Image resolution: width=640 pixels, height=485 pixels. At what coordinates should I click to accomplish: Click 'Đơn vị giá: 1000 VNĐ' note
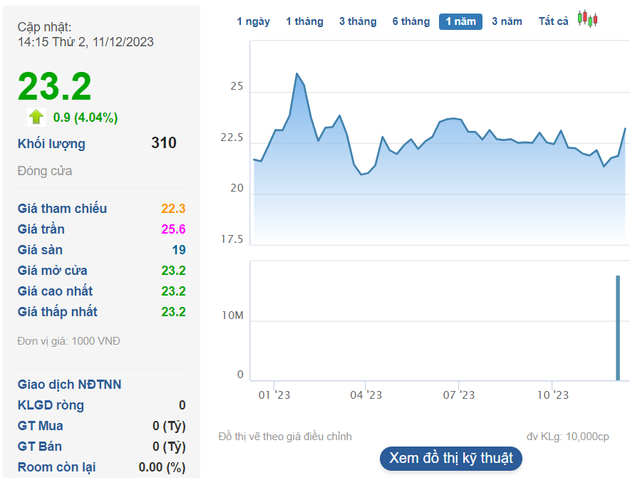tap(69, 341)
